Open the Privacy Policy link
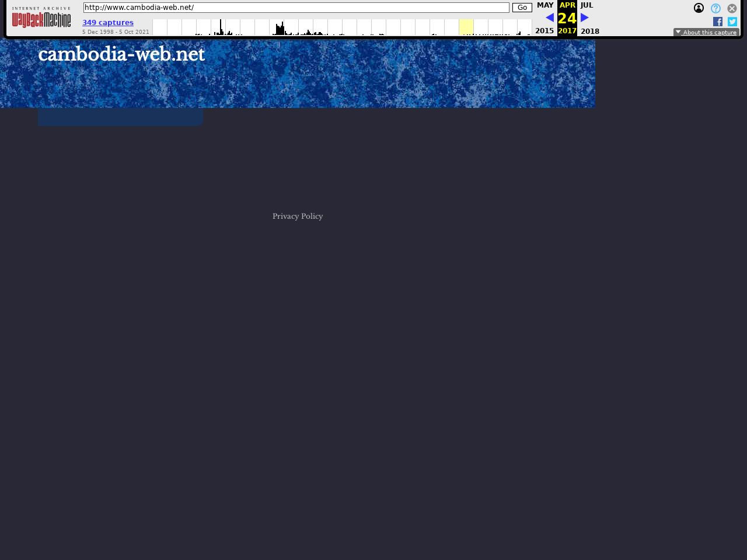Screen dimensions: 747x560 (298, 216)
